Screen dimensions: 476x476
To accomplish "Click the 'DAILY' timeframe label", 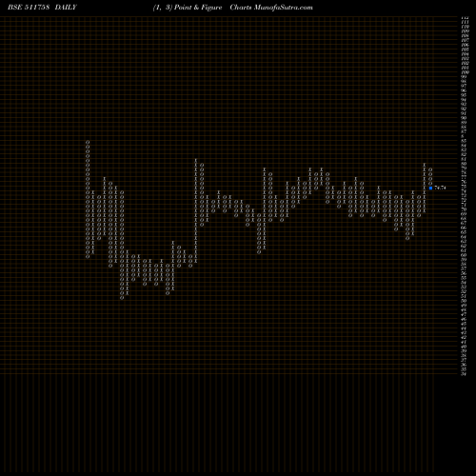I will tap(66, 8).
